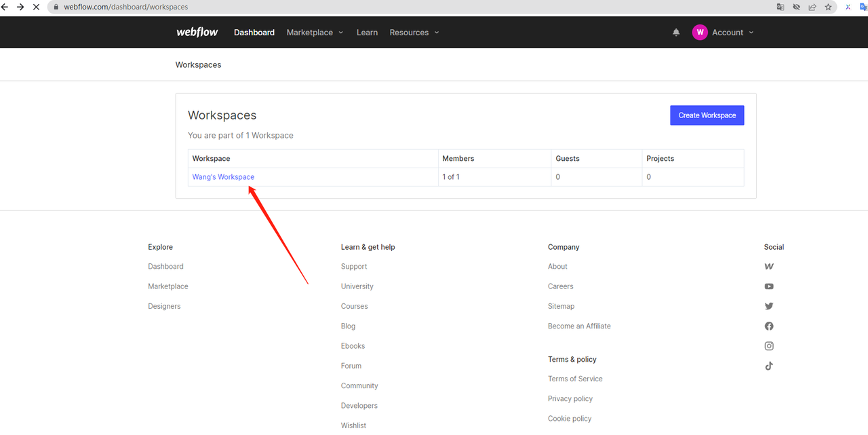Open Forum footer link
This screenshot has height=435, width=868.
point(351,366)
